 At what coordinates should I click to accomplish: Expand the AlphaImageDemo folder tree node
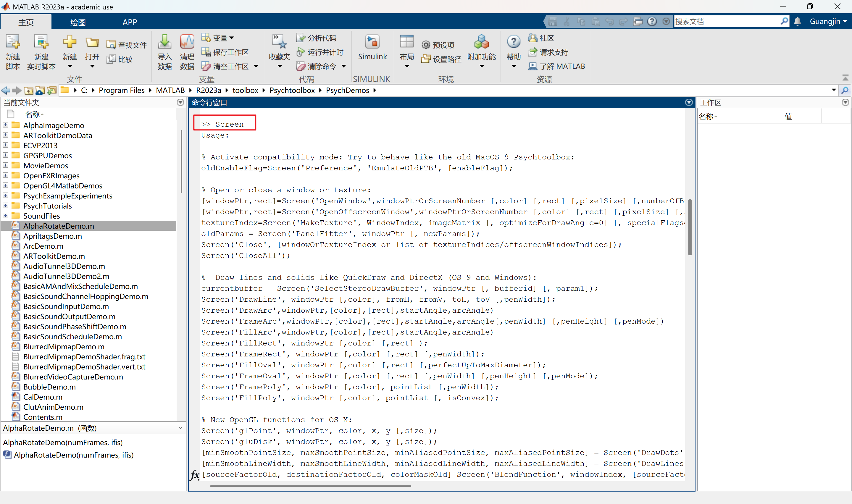click(x=5, y=125)
